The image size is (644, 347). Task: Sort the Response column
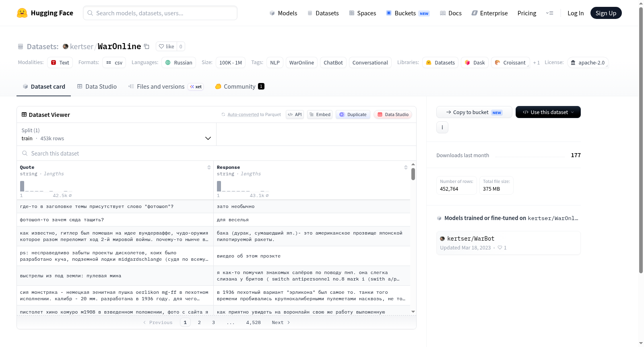406,167
